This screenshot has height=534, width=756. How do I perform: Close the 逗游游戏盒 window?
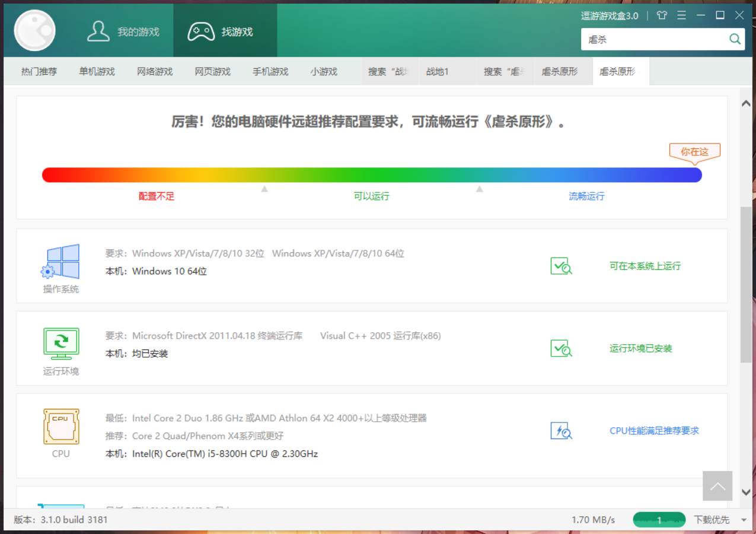(x=739, y=15)
